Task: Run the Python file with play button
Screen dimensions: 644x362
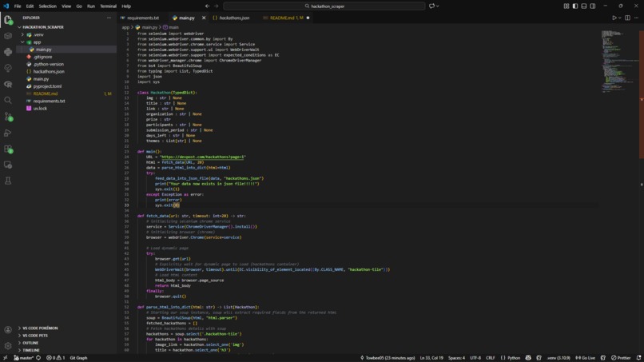Action: [614, 18]
